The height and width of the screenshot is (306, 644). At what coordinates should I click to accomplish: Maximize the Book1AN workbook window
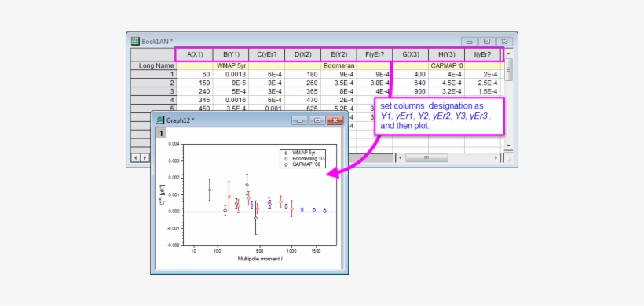click(487, 42)
